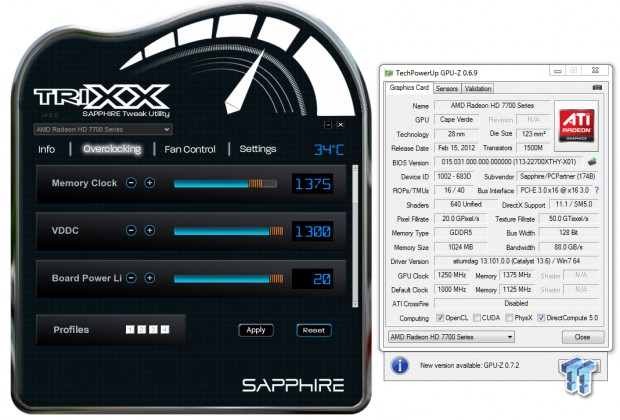Click the Bus Interface question mark icon
Image resolution: width=620 pixels, height=420 pixels.
point(597,190)
